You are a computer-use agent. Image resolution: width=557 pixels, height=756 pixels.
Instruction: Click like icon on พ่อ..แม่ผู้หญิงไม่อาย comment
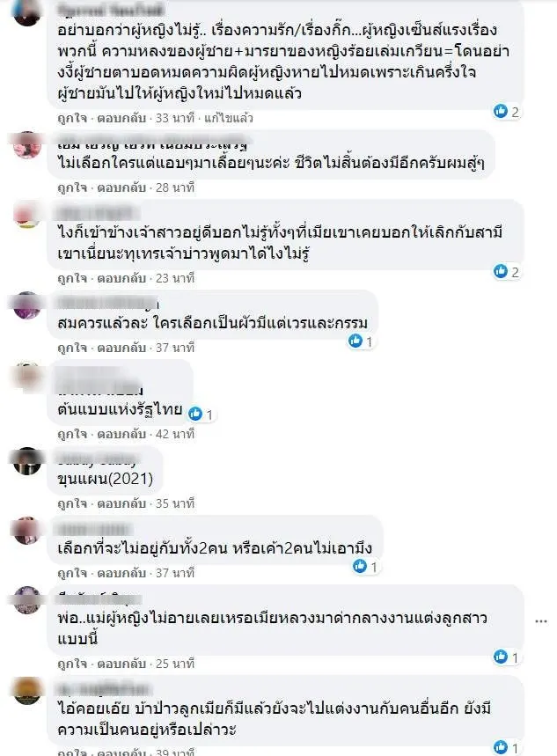[x=501, y=657]
